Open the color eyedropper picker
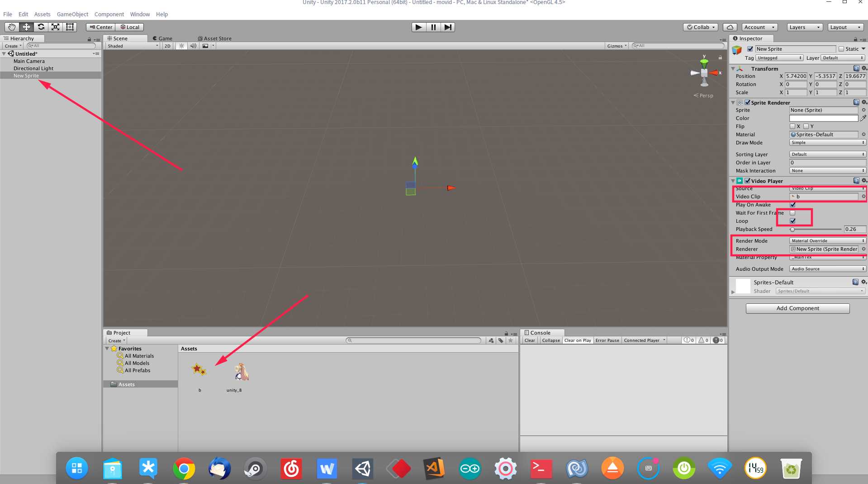Screen dimensions: 868x484 tap(863, 118)
